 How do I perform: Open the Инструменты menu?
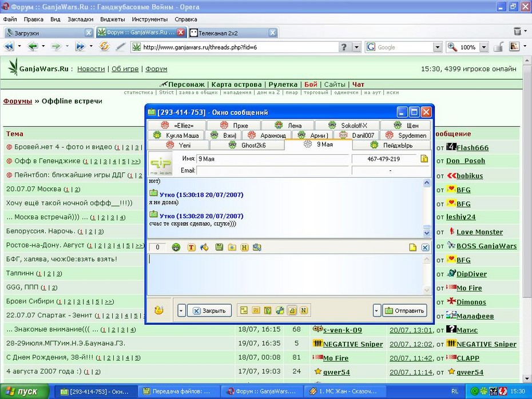pos(150,19)
